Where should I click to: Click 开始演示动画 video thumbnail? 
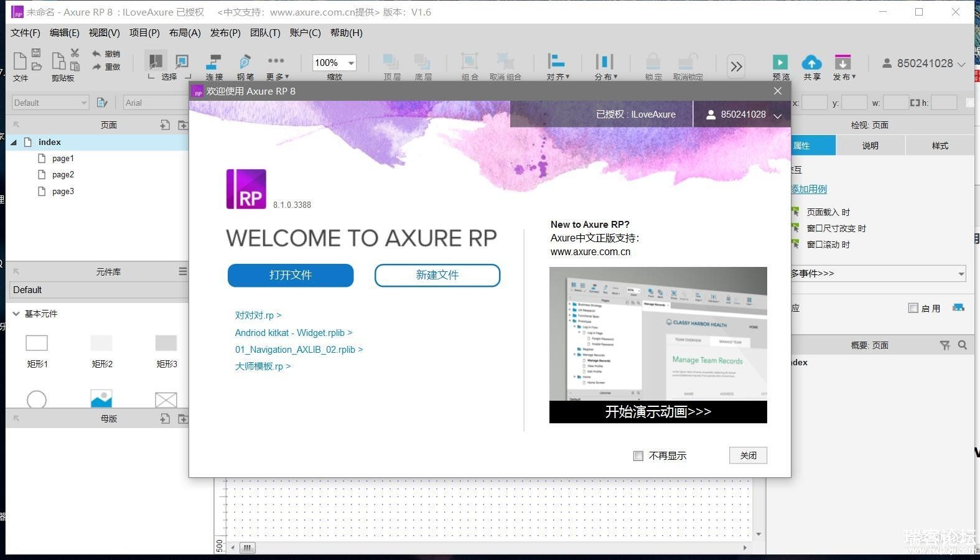click(x=658, y=345)
